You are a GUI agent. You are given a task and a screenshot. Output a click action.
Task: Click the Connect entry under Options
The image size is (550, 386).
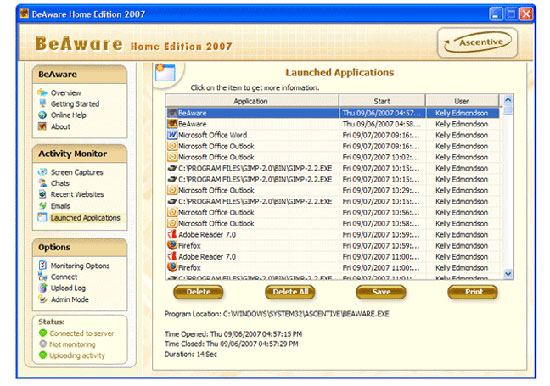point(64,277)
